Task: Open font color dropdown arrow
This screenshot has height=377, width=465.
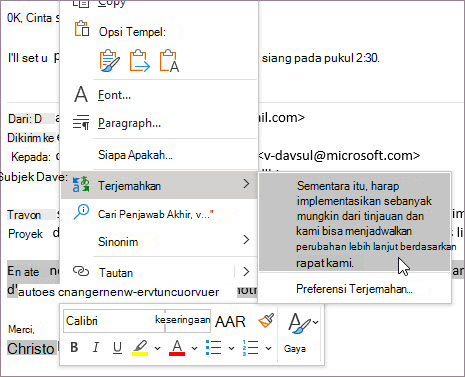Action: tap(194, 348)
